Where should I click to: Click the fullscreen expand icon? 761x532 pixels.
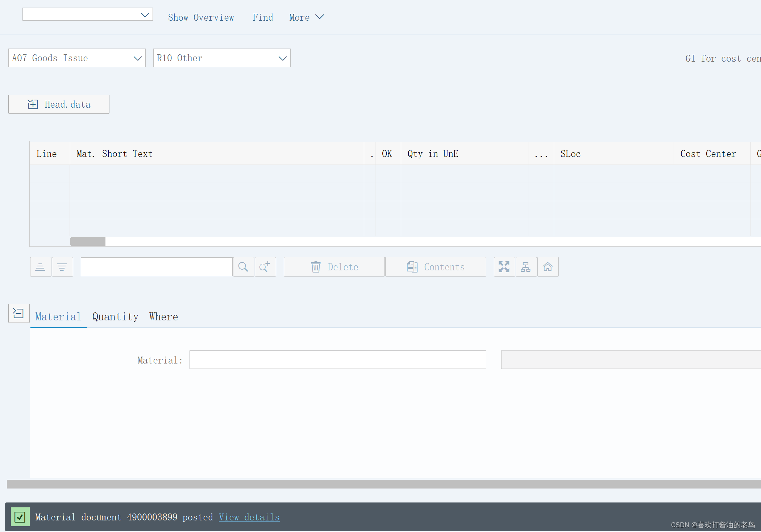pyautogui.click(x=504, y=266)
